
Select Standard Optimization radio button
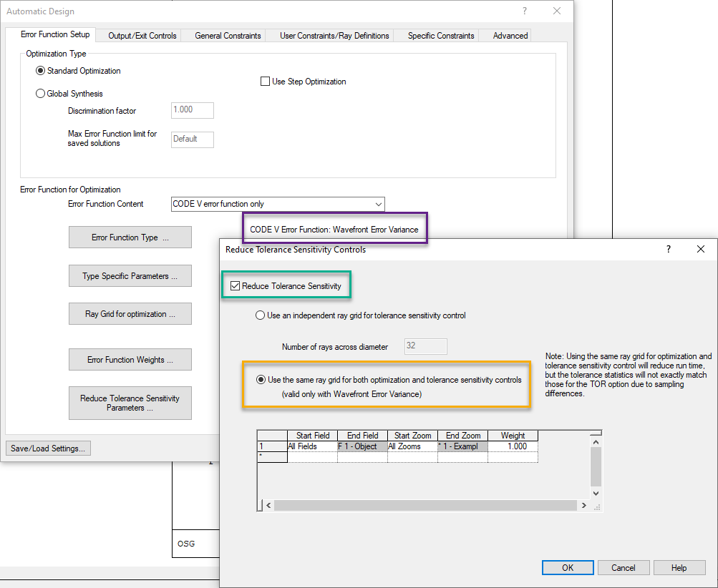point(40,71)
